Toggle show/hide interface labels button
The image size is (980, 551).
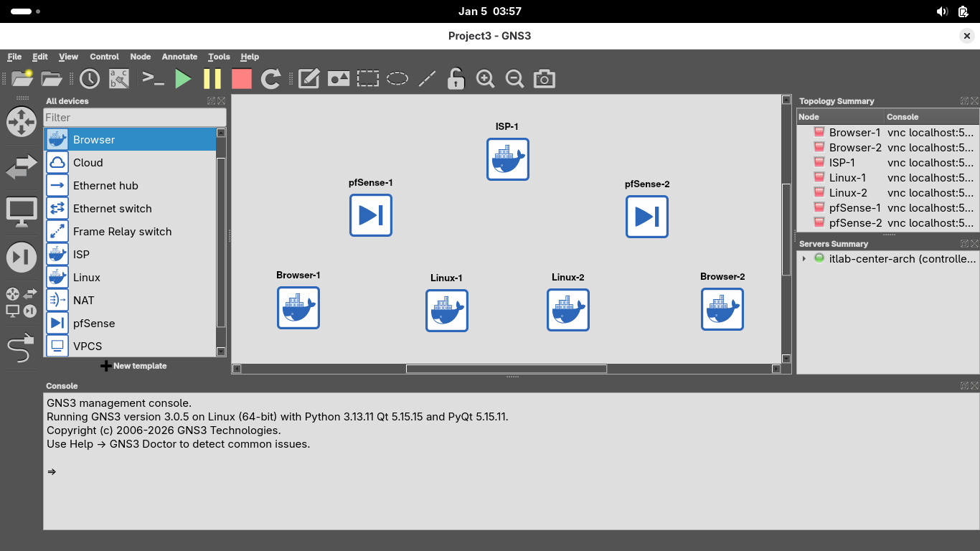(x=118, y=79)
